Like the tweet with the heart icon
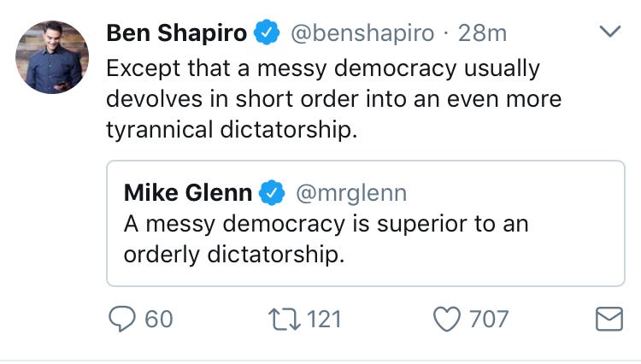 tap(447, 320)
